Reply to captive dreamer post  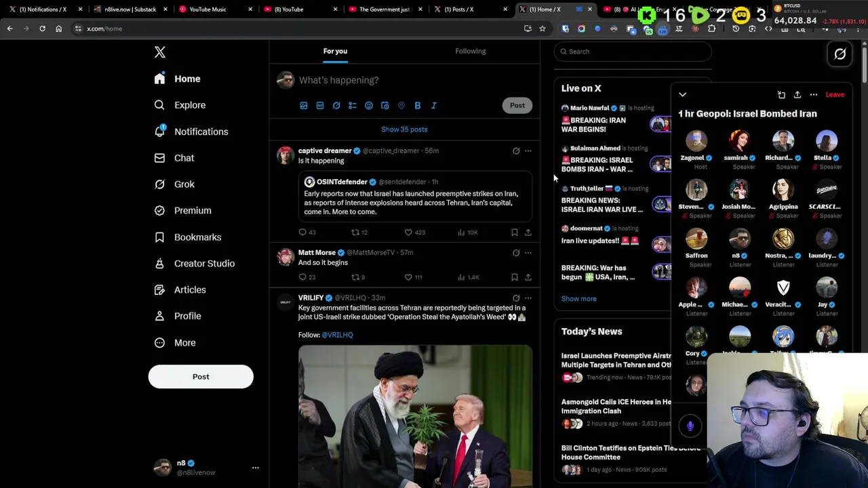click(x=307, y=232)
